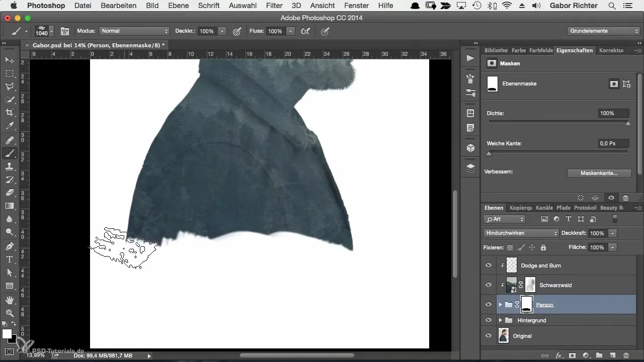
Task: Select the Eyedropper tool
Action: (10, 125)
